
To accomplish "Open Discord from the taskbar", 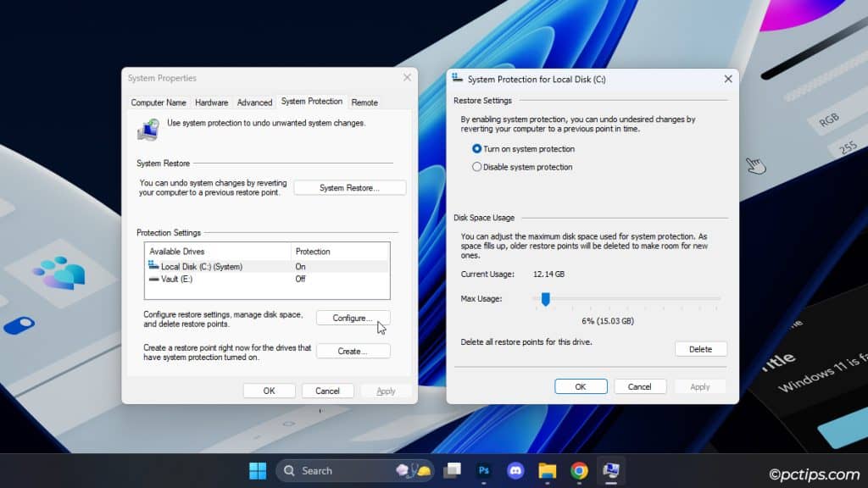I will pyautogui.click(x=515, y=470).
